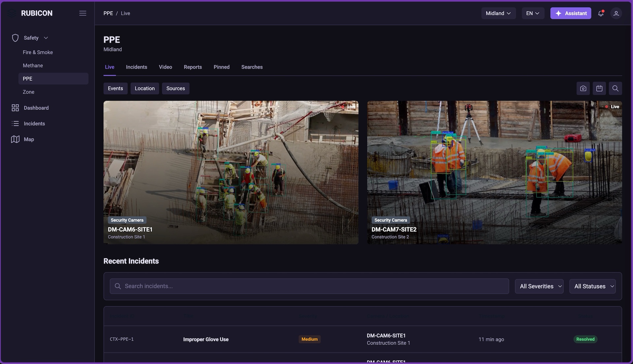Select PPE in sidebar
The image size is (633, 364).
[53, 79]
